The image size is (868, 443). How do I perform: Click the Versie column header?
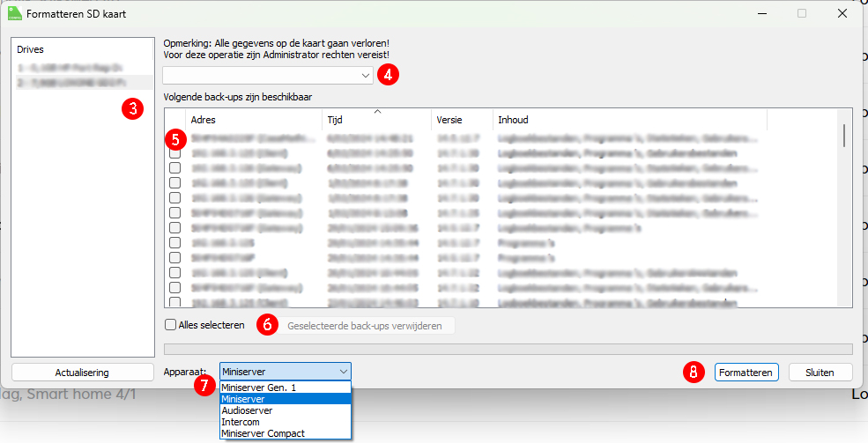tap(460, 120)
